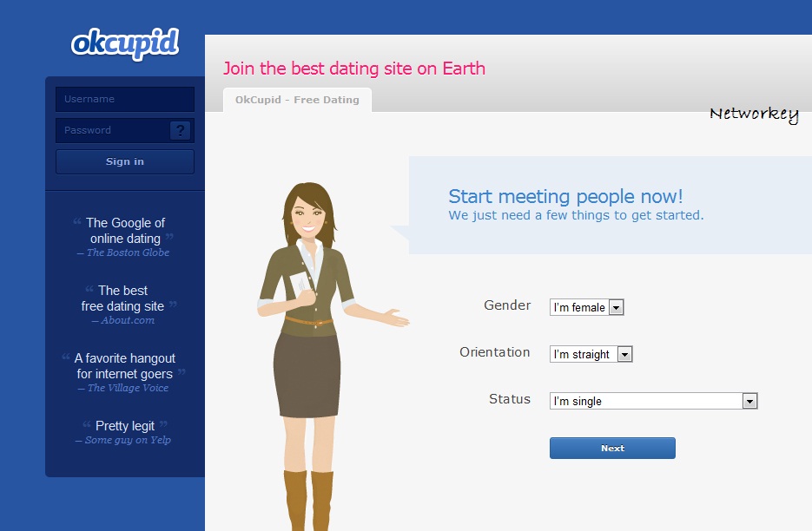Select the OkCupid - Free Dating tab
This screenshot has width=812, height=531.
(x=297, y=100)
